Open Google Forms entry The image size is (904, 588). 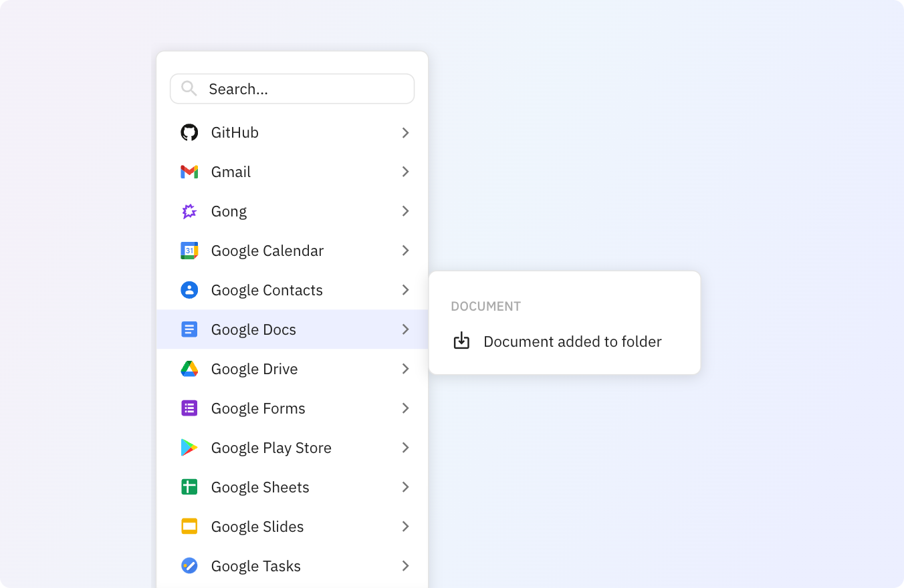pyautogui.click(x=292, y=408)
